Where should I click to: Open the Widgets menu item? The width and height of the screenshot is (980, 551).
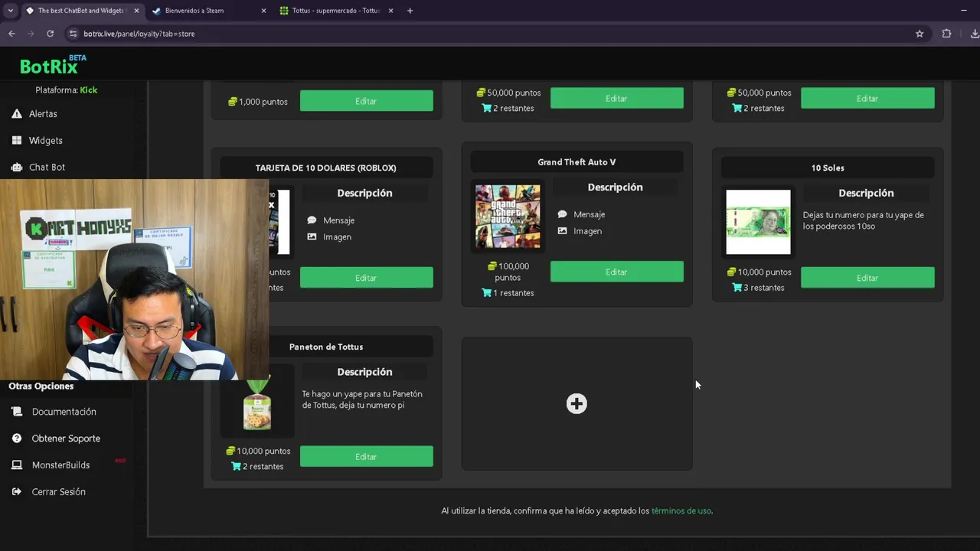click(46, 141)
